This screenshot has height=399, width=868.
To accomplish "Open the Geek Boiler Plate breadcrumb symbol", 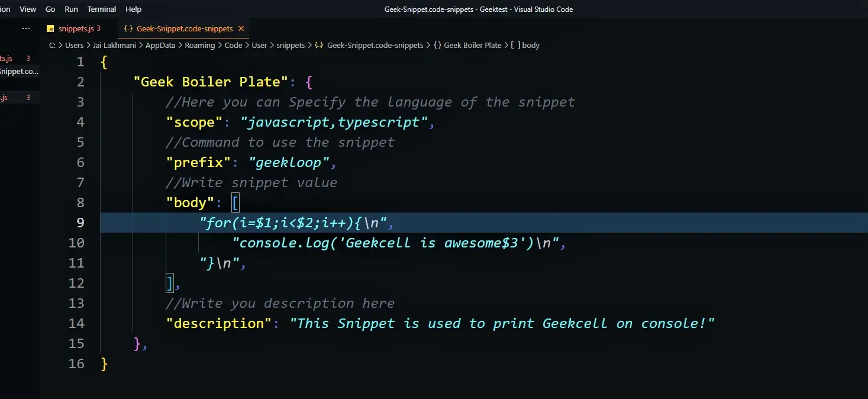I will pyautogui.click(x=473, y=45).
